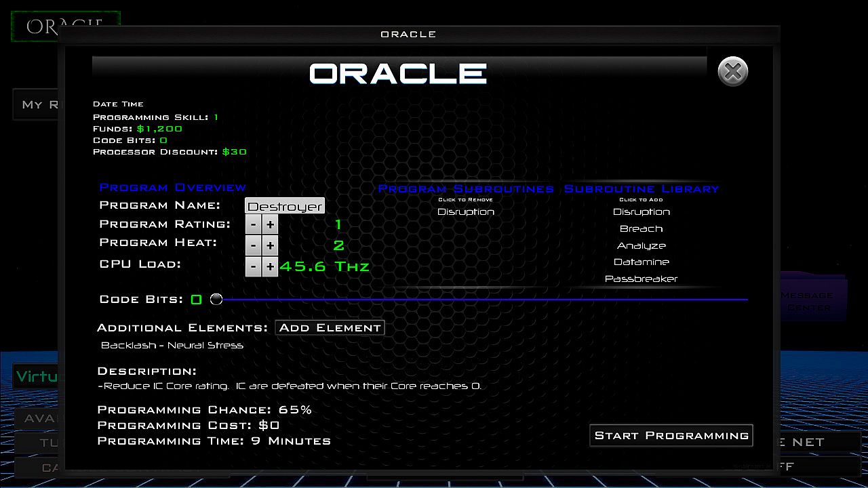Raise CPU Load using plus button

coord(270,266)
